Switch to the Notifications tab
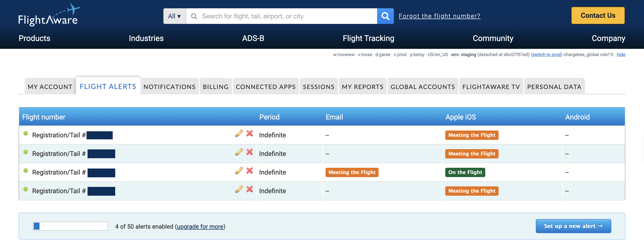 [170, 87]
